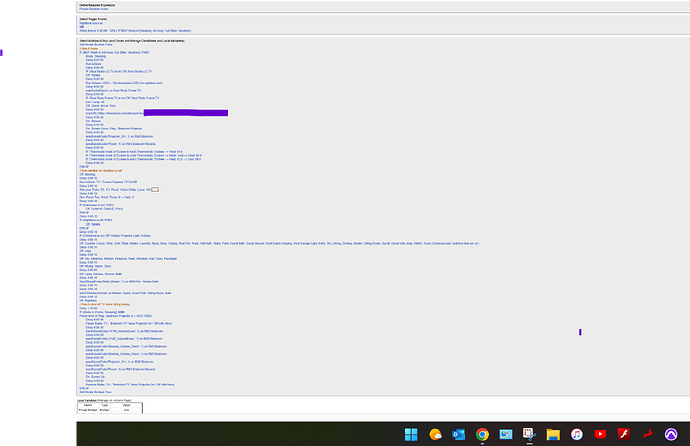Click the 'Screen Down, Plug - Bedroom Projector' action
The height and width of the screenshot is (446, 690).
click(114, 128)
